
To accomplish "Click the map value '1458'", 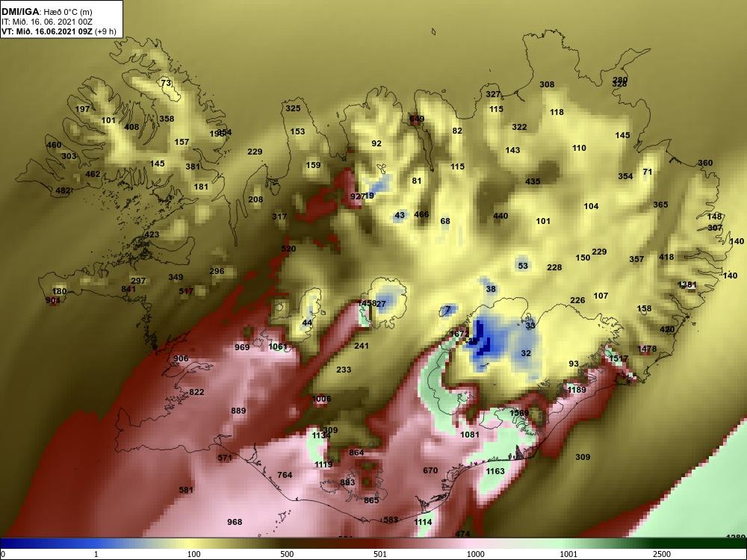I will point(366,303).
